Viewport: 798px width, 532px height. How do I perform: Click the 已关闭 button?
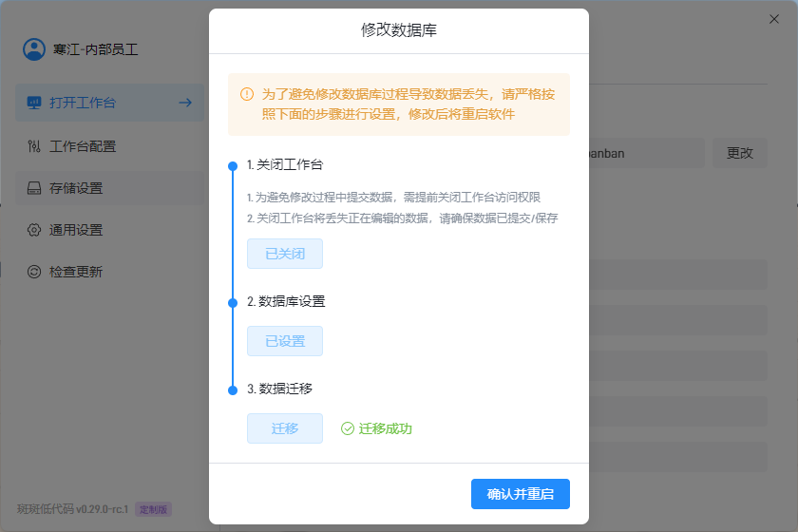[284, 254]
